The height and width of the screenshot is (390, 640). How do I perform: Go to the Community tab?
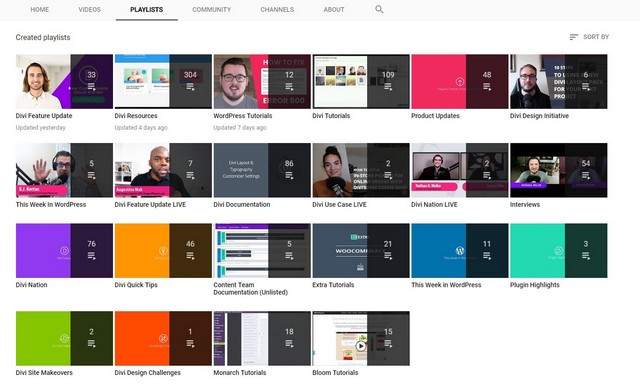(211, 9)
